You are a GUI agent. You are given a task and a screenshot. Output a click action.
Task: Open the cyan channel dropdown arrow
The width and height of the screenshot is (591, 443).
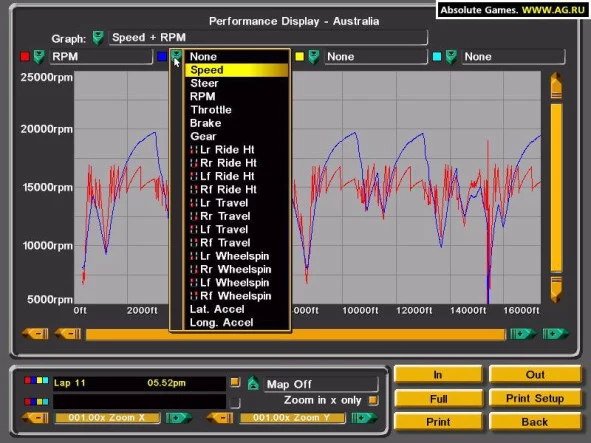tap(451, 57)
